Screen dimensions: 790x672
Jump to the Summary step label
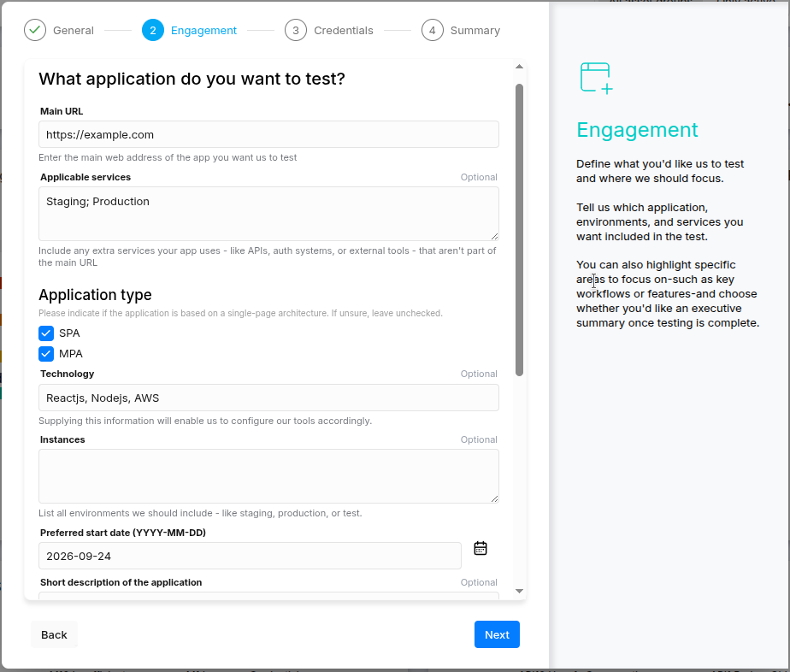[x=475, y=30]
